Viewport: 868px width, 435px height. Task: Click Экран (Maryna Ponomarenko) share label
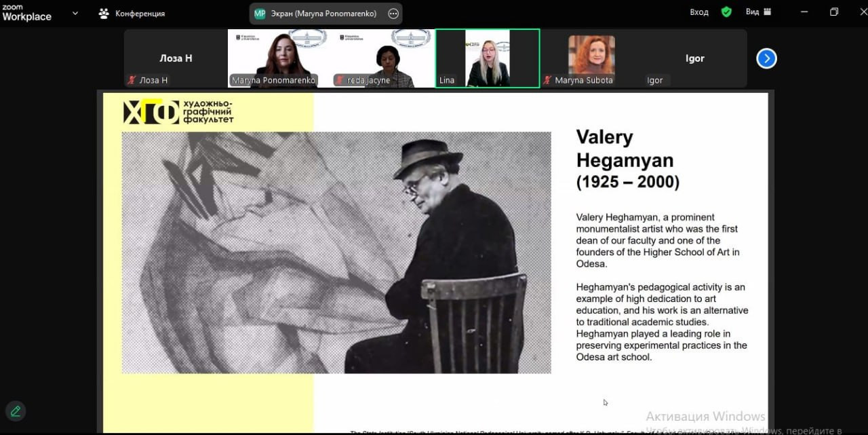click(x=324, y=14)
